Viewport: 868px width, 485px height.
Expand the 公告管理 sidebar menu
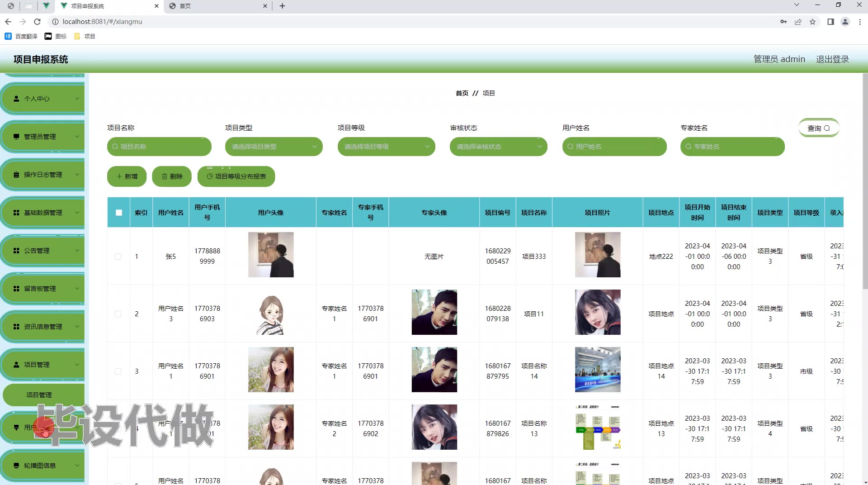pos(43,251)
